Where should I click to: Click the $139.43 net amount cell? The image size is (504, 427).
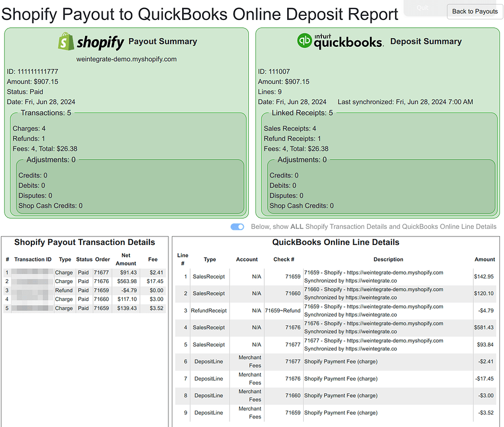tap(127, 308)
